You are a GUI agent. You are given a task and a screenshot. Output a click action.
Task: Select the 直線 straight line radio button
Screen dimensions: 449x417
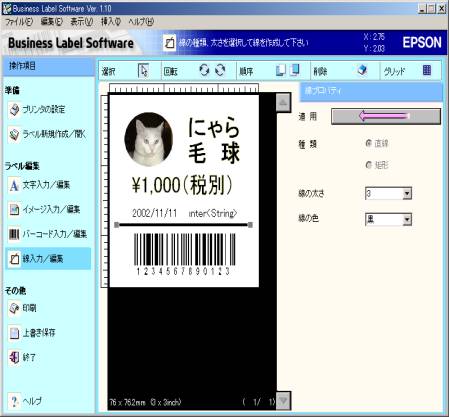tap(368, 143)
